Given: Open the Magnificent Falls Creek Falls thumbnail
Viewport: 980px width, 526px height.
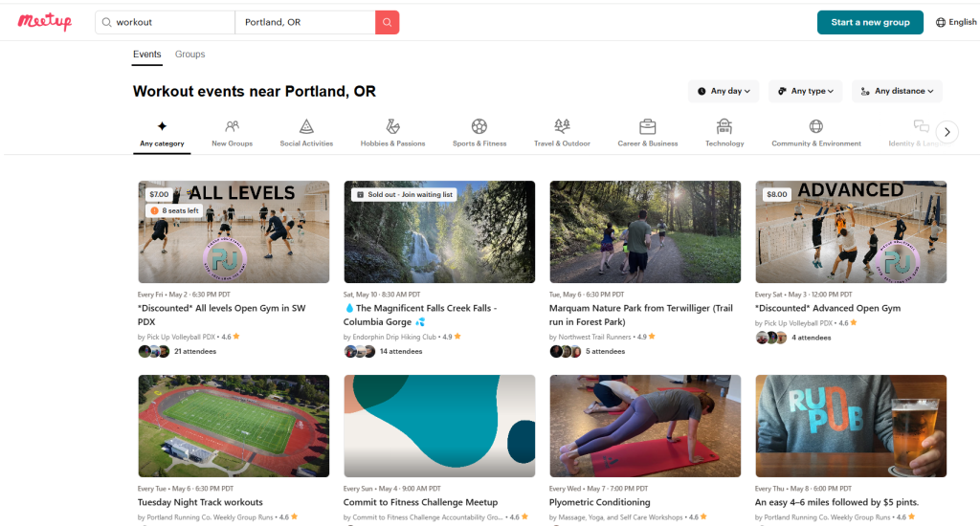Looking at the screenshot, I should 439,231.
